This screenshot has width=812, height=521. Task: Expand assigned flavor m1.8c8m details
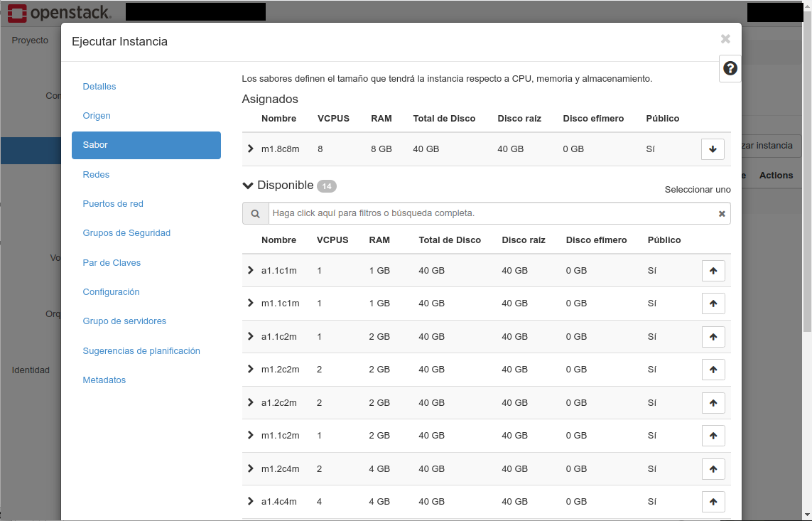pos(249,149)
